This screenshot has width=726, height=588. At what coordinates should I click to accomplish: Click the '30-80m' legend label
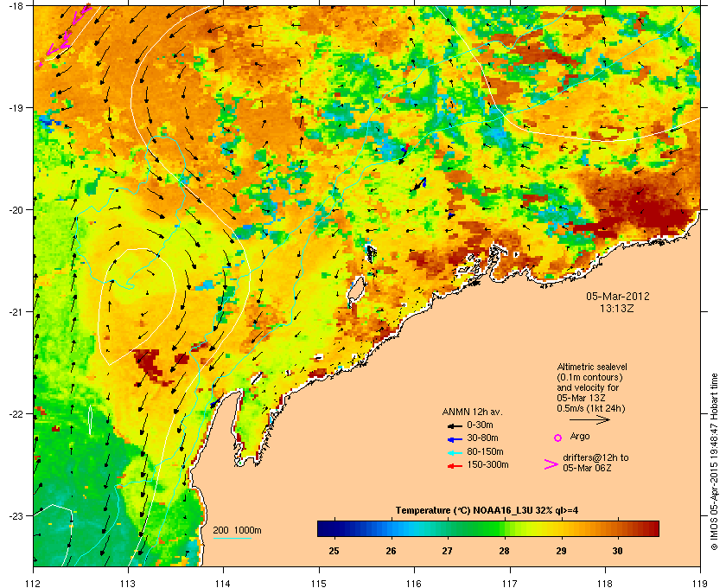[x=482, y=438]
